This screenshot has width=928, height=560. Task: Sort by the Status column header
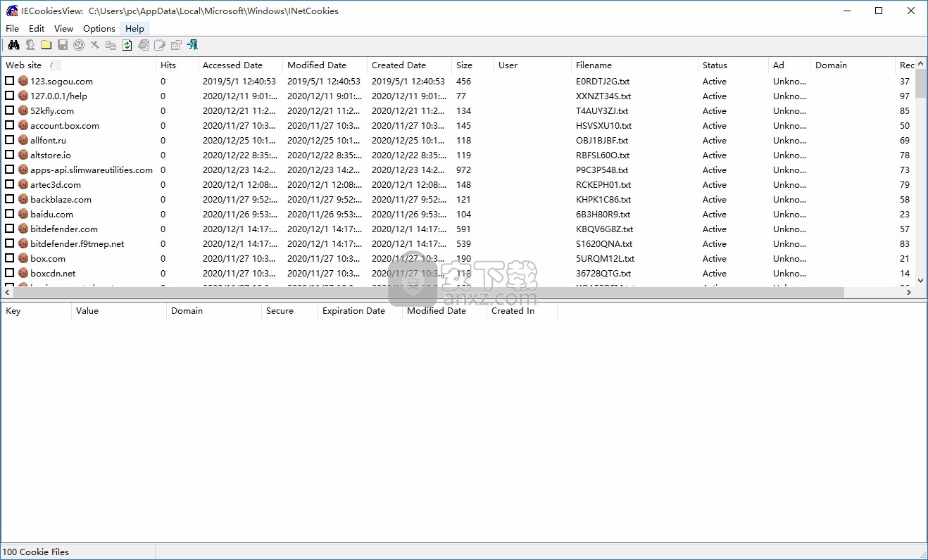coord(733,65)
